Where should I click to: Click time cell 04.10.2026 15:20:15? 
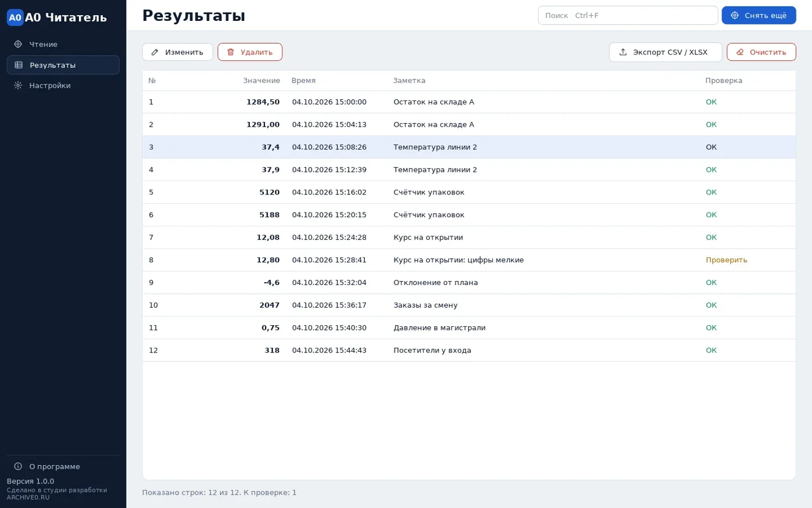tap(329, 215)
